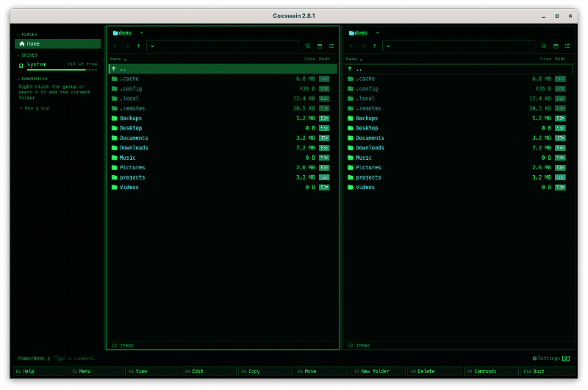588x390 pixels.
Task: Sort by Size column in left pane
Action: [x=309, y=60]
